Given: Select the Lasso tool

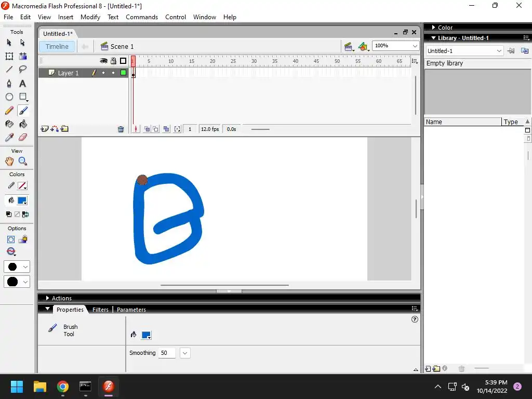Looking at the screenshot, I should coord(23,70).
